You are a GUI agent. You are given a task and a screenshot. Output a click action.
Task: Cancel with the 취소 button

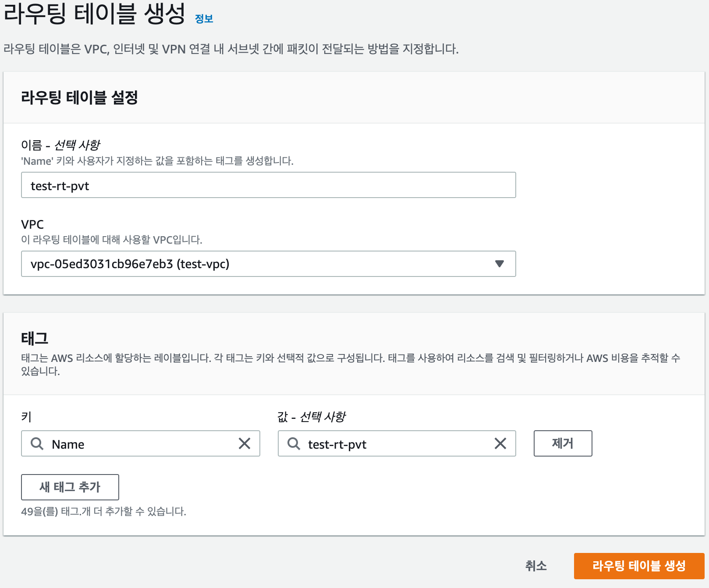[536, 566]
